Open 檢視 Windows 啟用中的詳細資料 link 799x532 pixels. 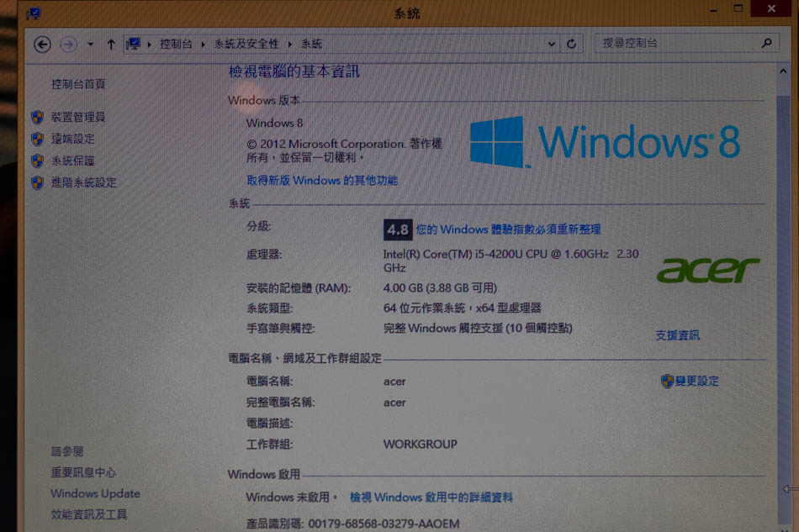point(431,498)
